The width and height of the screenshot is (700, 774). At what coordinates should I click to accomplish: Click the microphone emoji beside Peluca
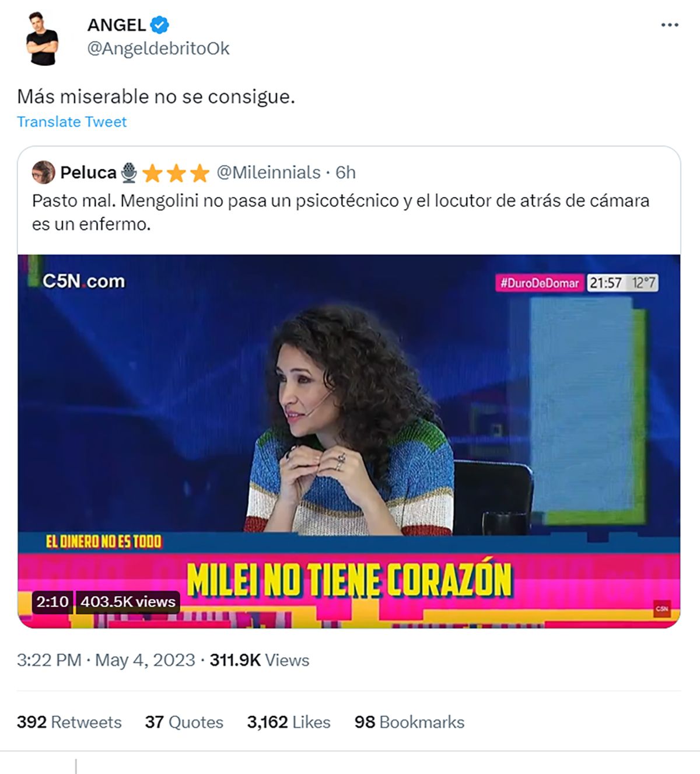point(129,173)
